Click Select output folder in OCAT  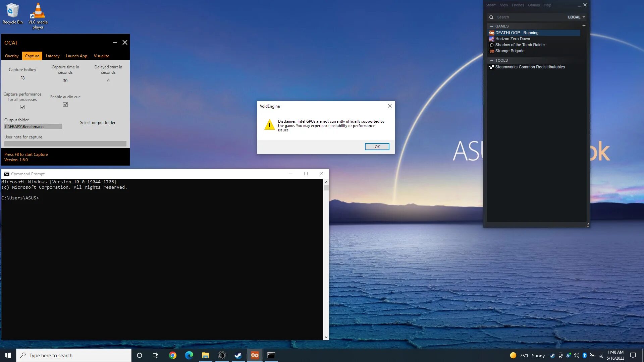pyautogui.click(x=98, y=123)
